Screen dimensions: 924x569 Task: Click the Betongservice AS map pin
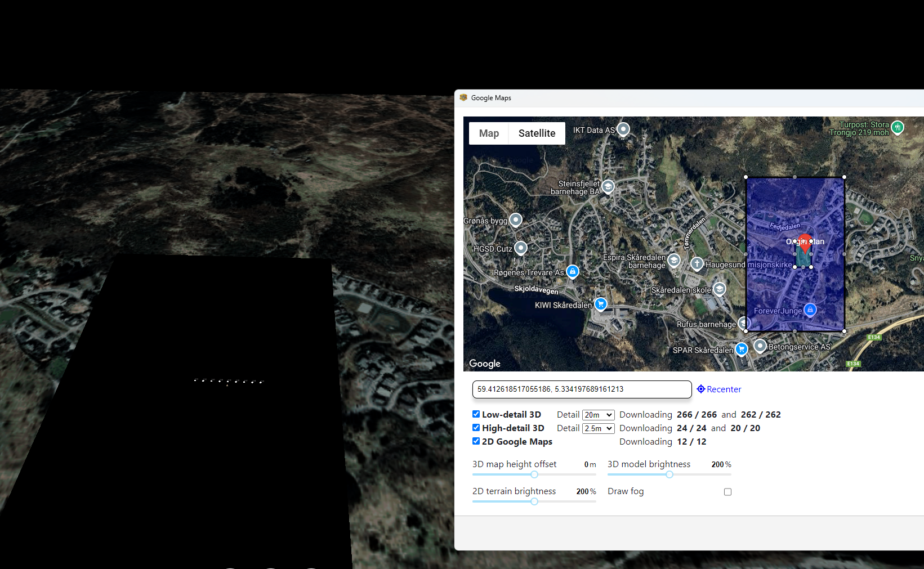760,346
